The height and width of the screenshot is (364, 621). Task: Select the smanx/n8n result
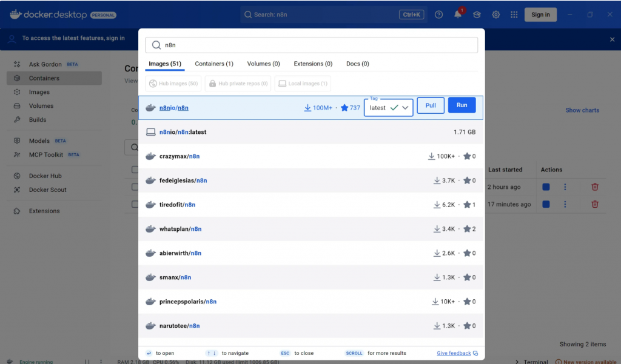coord(311,277)
